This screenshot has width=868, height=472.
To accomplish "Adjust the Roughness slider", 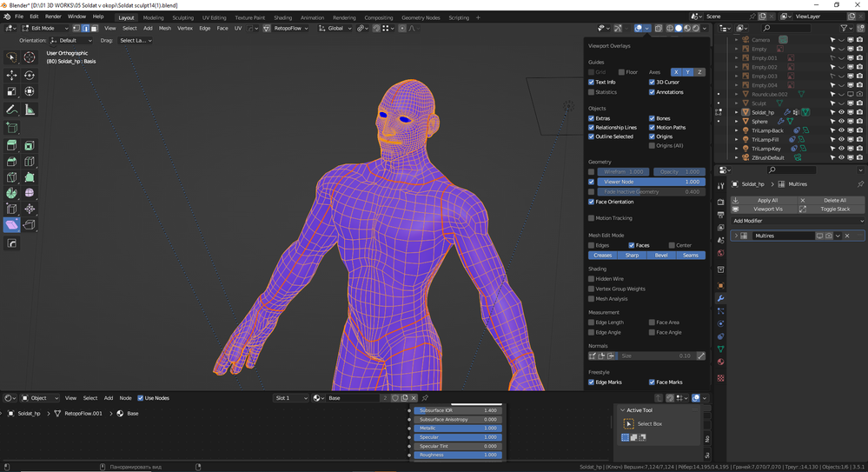I will pos(456,455).
